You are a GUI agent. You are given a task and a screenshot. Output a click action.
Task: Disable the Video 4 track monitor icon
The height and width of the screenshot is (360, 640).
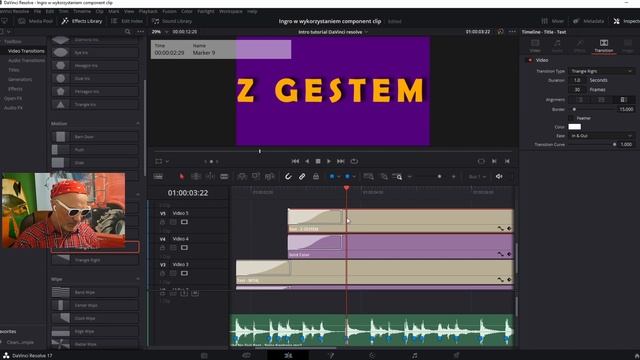(184, 248)
